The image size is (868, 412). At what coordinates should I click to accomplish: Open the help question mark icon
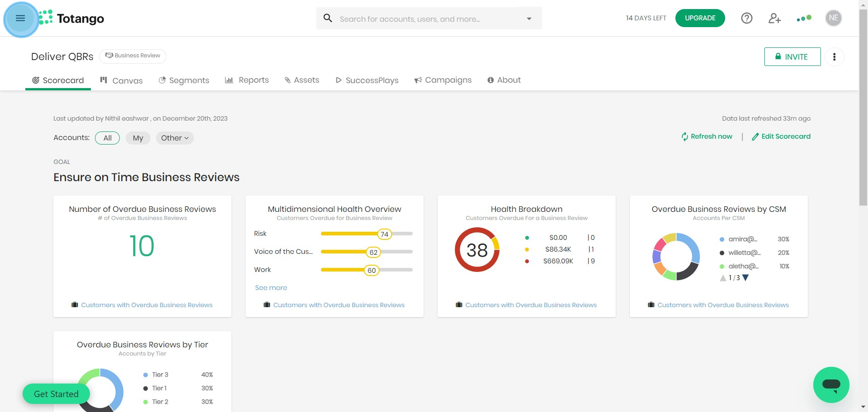coord(747,18)
